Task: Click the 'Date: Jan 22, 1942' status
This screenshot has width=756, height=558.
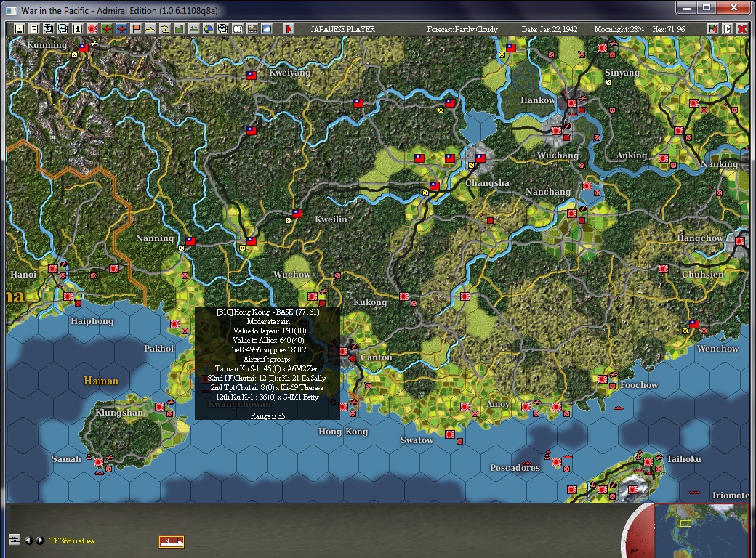Action: [x=549, y=29]
